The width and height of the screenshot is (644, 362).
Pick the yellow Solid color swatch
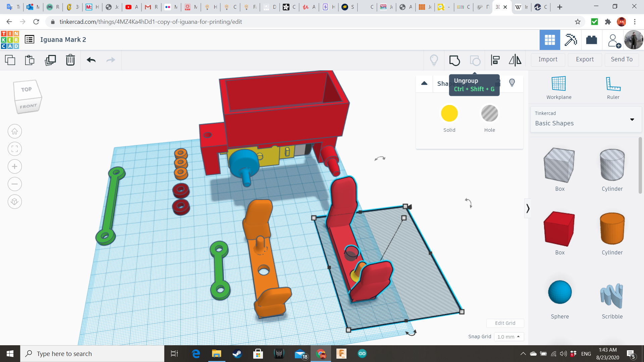[x=449, y=114]
